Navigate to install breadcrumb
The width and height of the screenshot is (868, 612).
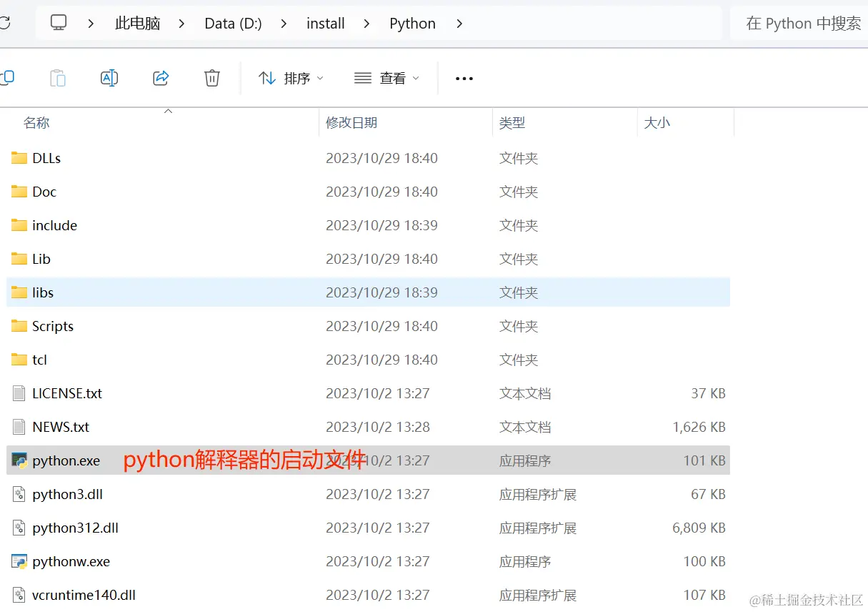[x=326, y=24]
